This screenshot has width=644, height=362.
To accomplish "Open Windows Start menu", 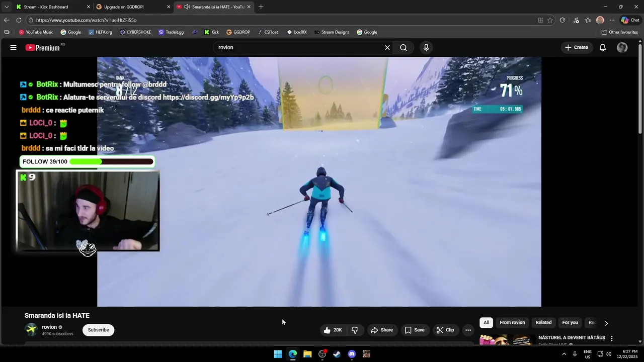I will tap(278, 354).
